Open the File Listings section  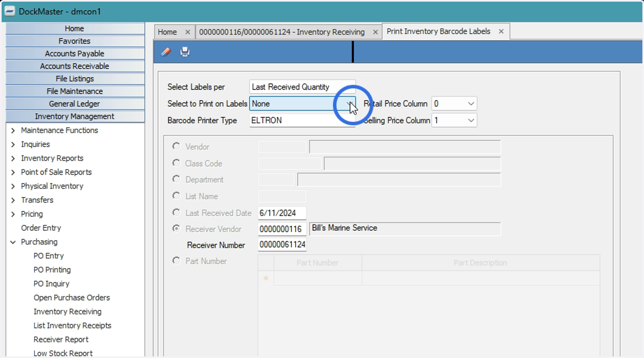click(x=75, y=79)
